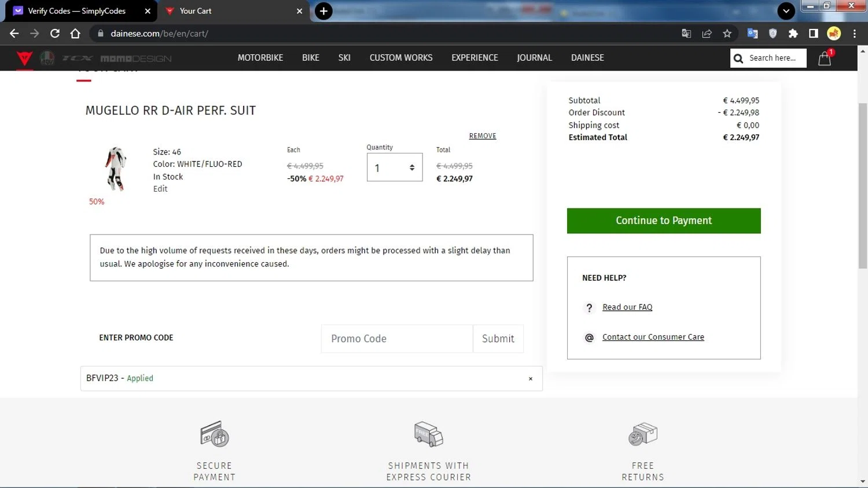Open the racing suit product thumbnail

tap(116, 169)
